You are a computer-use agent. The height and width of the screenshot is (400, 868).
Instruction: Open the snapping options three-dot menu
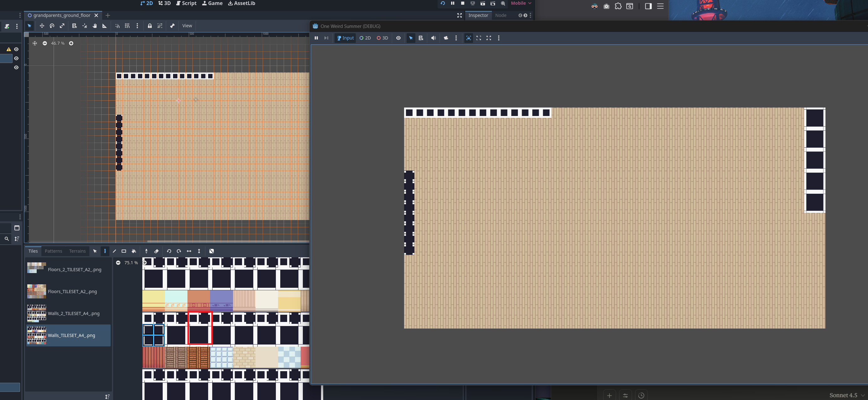pos(137,26)
